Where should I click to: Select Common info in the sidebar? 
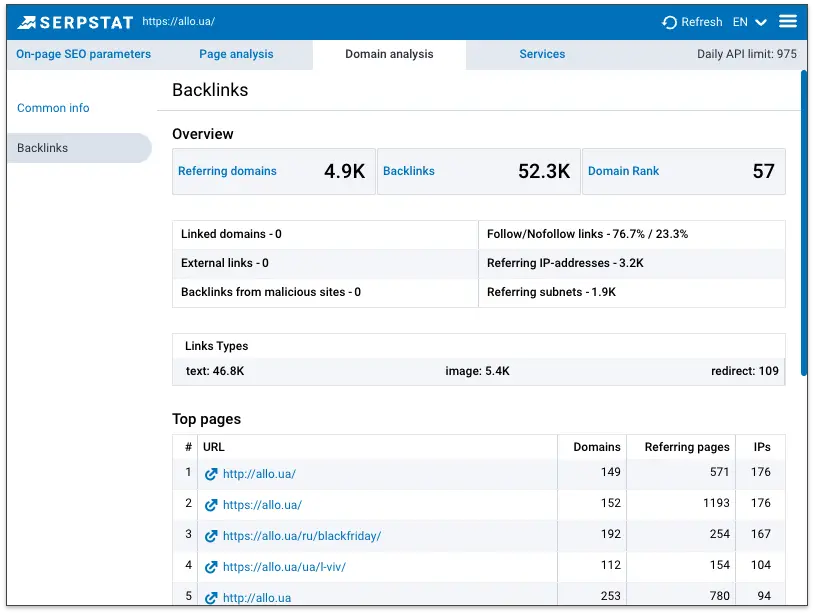click(52, 108)
